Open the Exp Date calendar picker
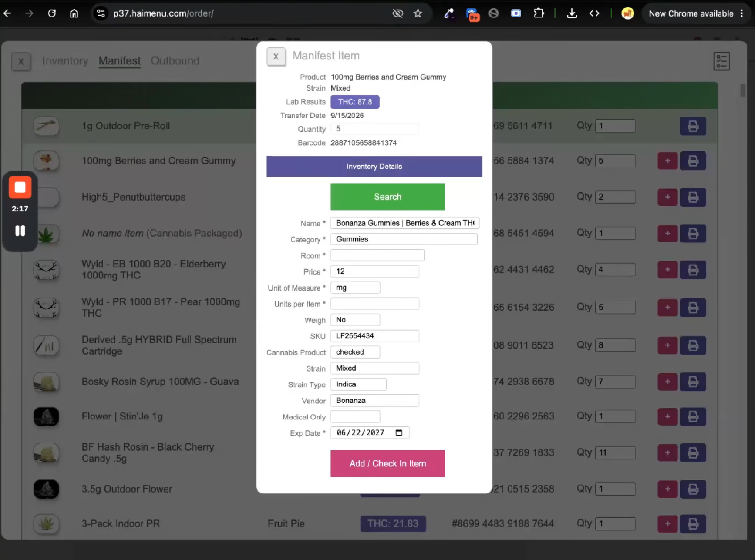755x560 pixels. click(399, 433)
